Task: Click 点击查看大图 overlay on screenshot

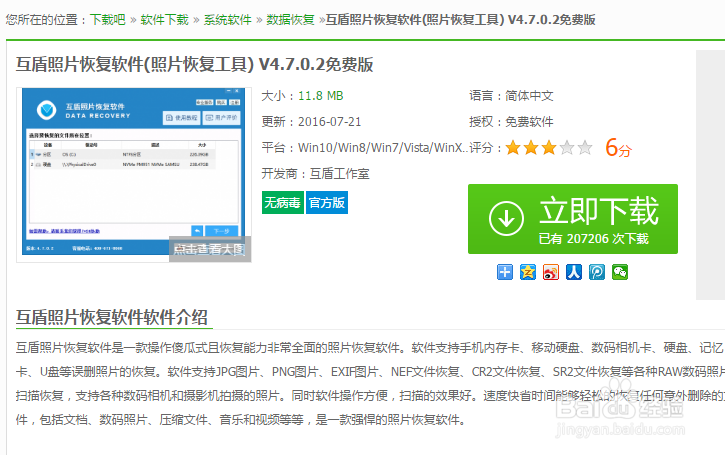Action: click(210, 249)
